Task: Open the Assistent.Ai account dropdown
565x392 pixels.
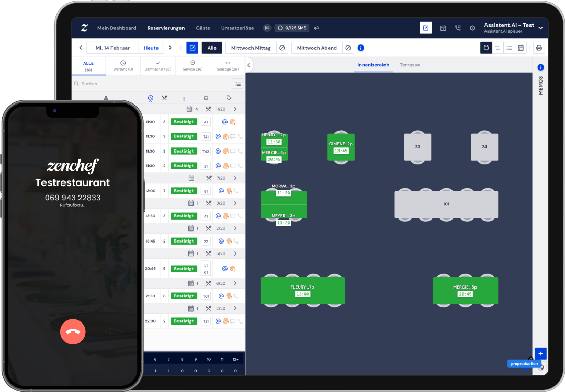Action: [540, 28]
